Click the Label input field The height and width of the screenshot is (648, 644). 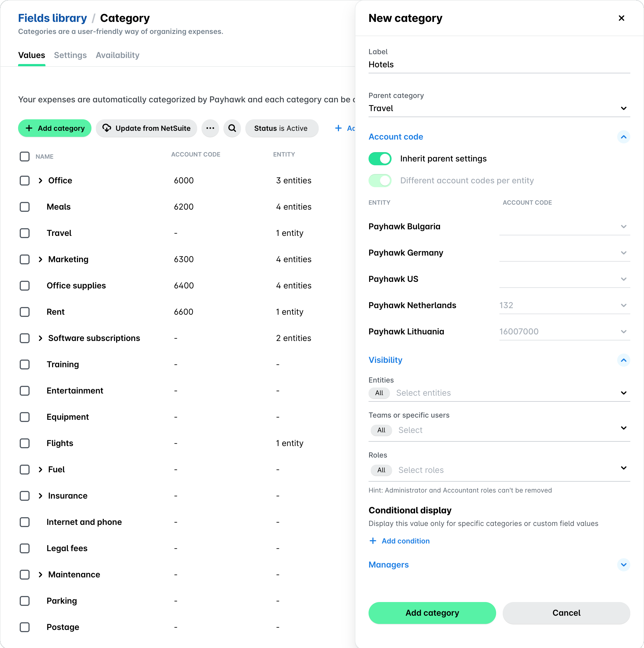(x=499, y=64)
